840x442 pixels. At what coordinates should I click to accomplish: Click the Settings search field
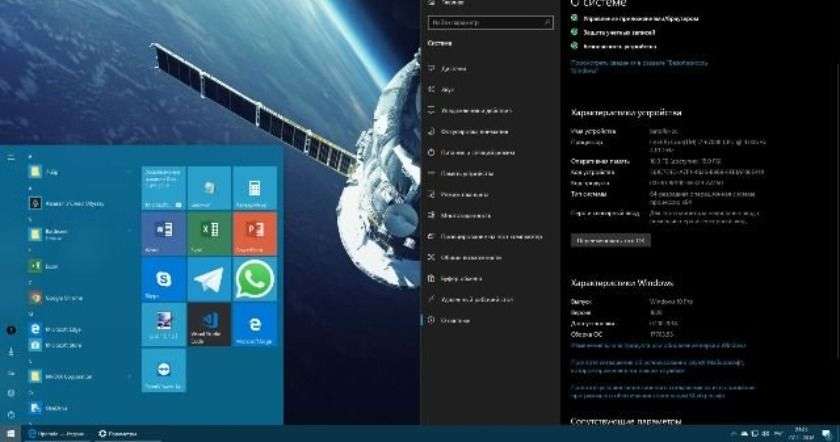(483, 21)
